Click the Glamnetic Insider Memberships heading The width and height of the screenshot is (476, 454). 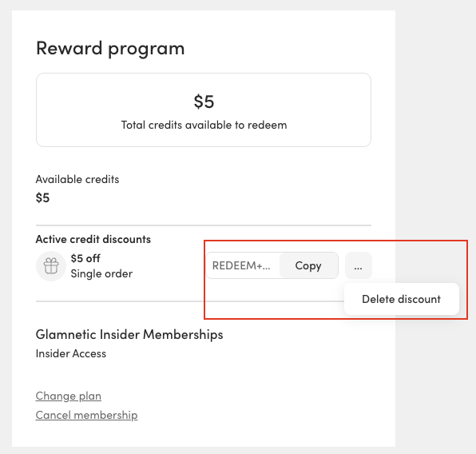click(129, 335)
